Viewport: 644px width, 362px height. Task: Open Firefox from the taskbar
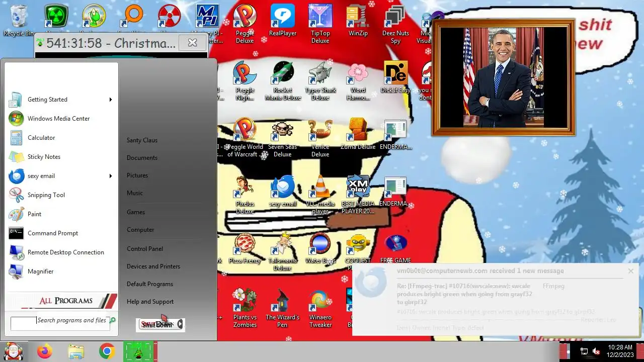45,351
